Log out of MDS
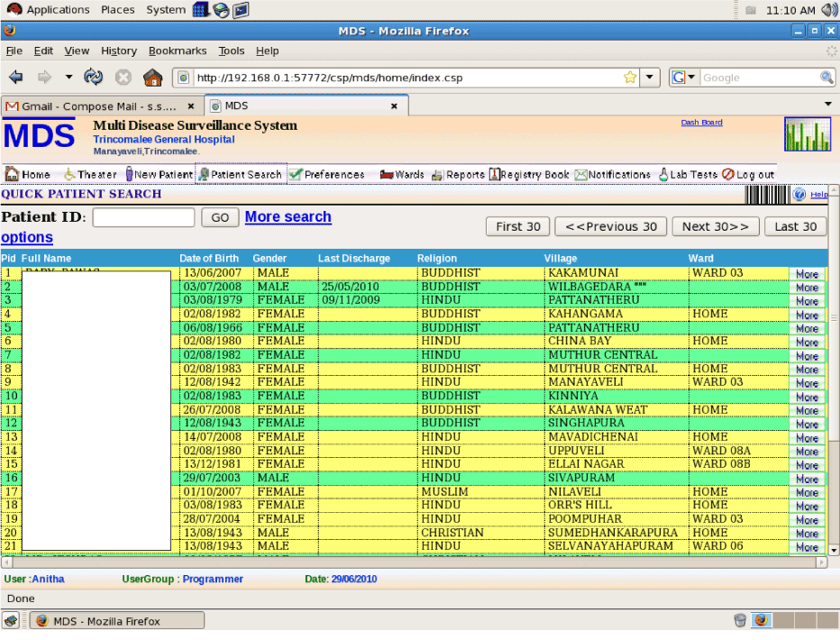 coord(748,175)
